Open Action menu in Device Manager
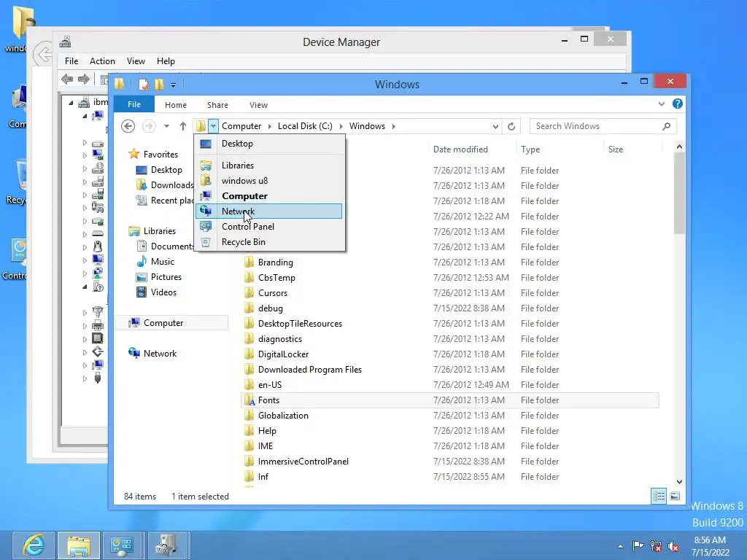Image resolution: width=747 pixels, height=560 pixels. coord(102,61)
